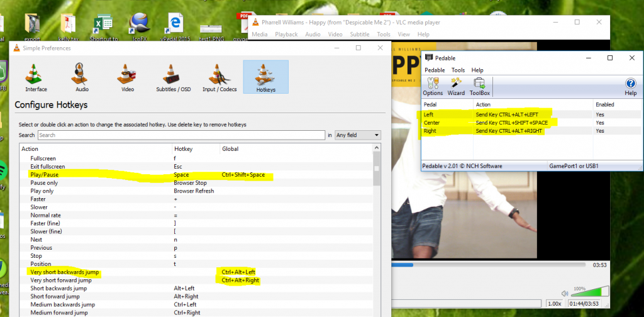Open the 'Any field' search filter dropdown

coord(358,135)
